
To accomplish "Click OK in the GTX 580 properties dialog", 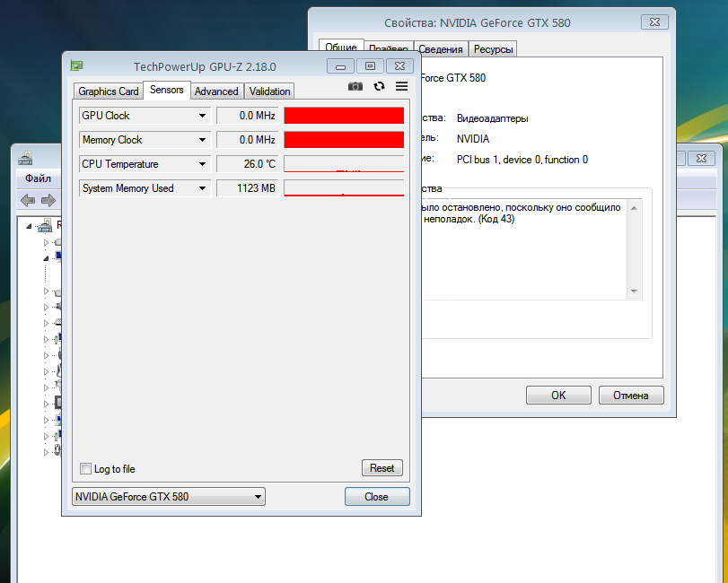I will pyautogui.click(x=558, y=396).
